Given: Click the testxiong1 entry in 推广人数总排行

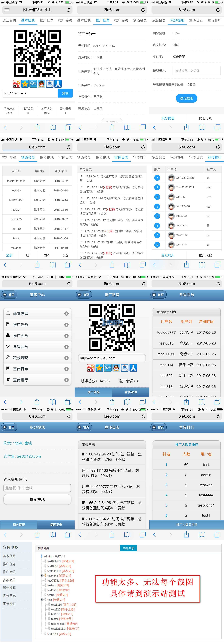Looking at the screenshot, I should point(206,505).
